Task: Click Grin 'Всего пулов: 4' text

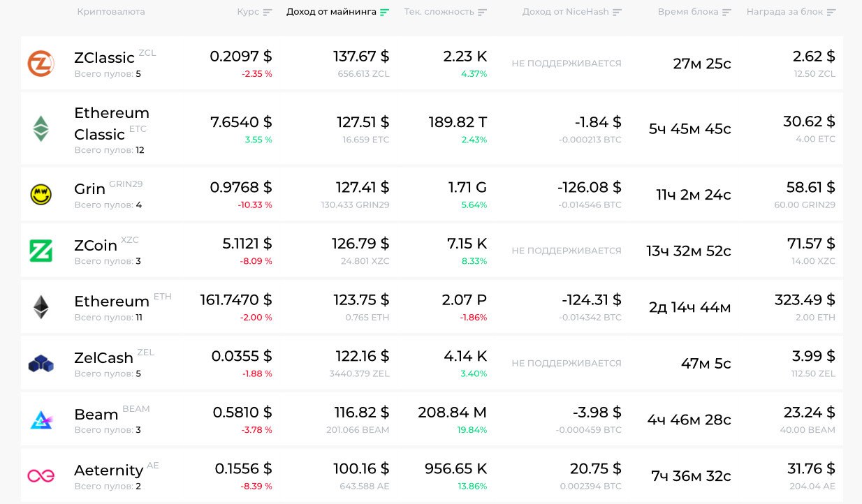Action: (x=108, y=205)
